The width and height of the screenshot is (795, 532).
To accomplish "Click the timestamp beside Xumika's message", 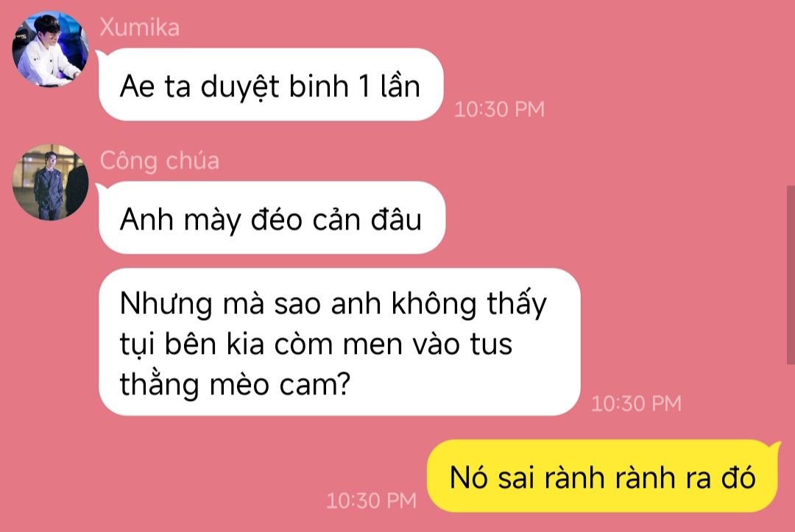I will point(499,110).
